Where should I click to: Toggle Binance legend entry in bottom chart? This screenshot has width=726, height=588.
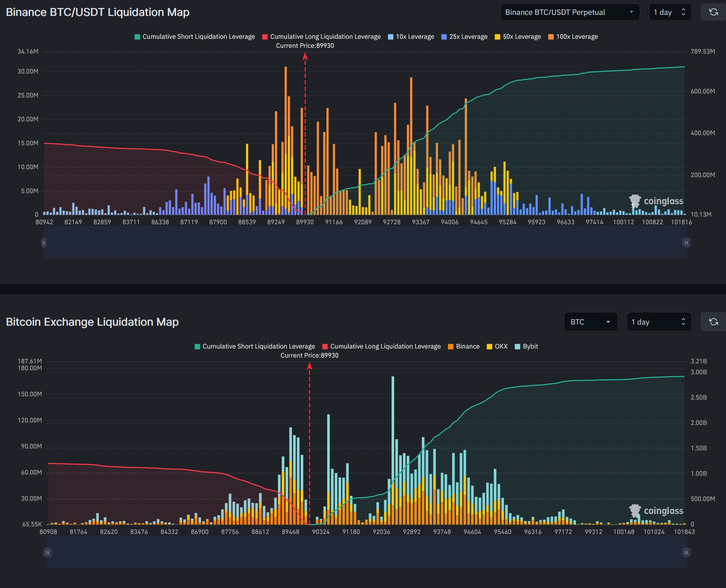[x=464, y=346]
